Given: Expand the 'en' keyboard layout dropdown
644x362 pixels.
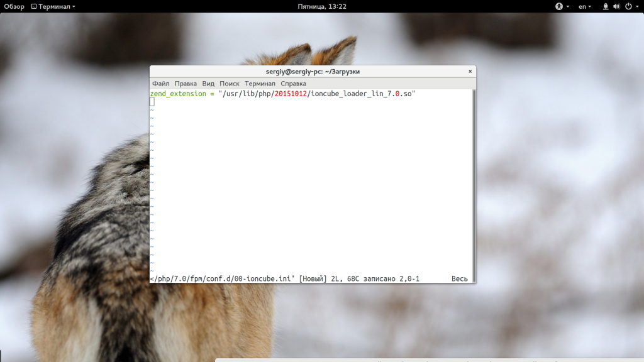Looking at the screenshot, I should [x=586, y=6].
